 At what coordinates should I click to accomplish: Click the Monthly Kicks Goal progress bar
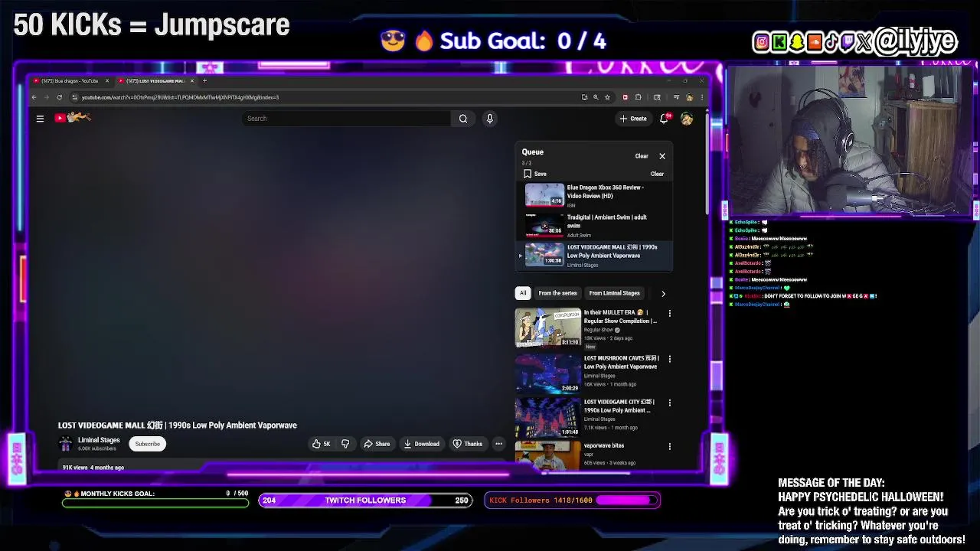pos(156,503)
